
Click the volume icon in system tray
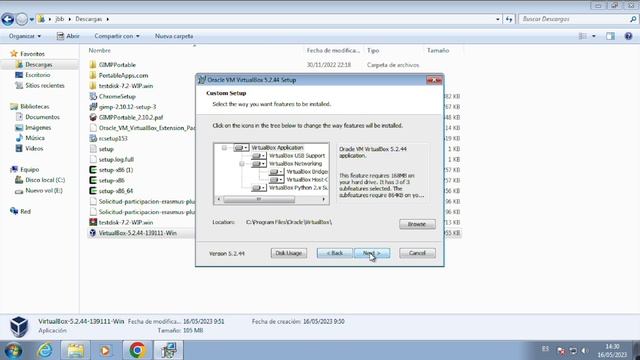click(x=584, y=351)
